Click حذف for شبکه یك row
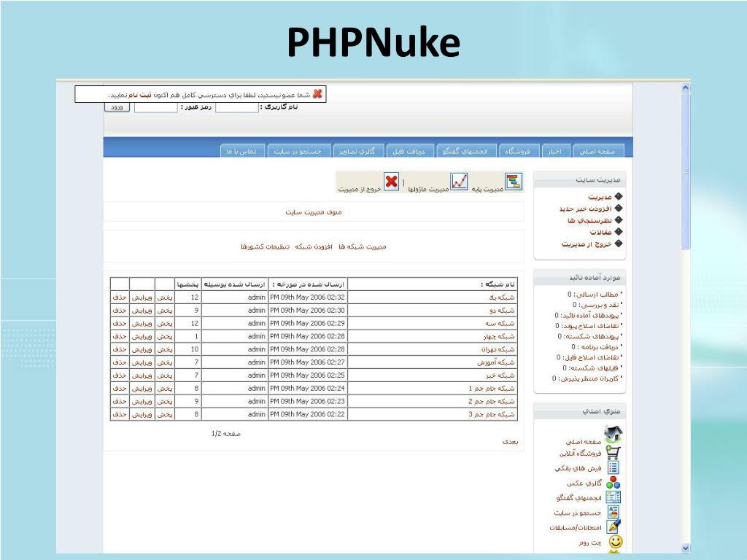Screen dimensions: 747x560 (120, 297)
